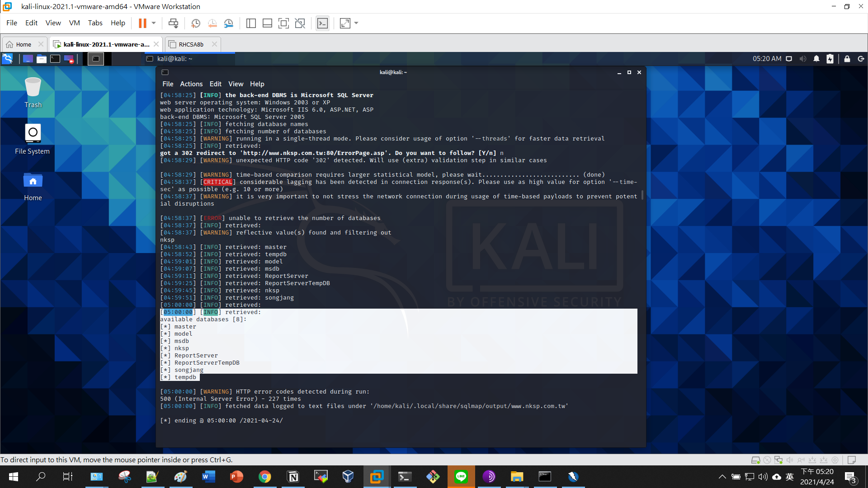
Task: Expand the stretch guest options dropdown
Action: click(356, 23)
